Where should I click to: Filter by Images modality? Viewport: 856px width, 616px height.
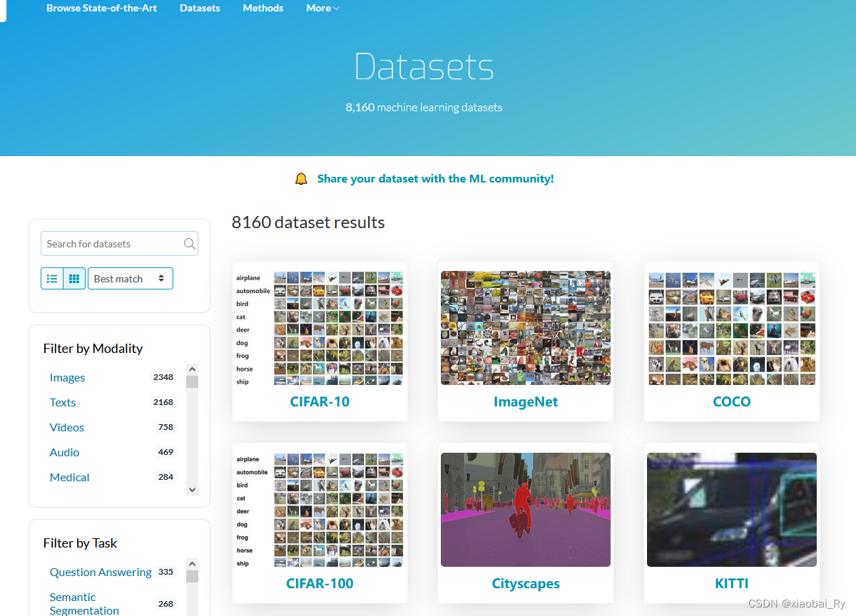click(67, 378)
